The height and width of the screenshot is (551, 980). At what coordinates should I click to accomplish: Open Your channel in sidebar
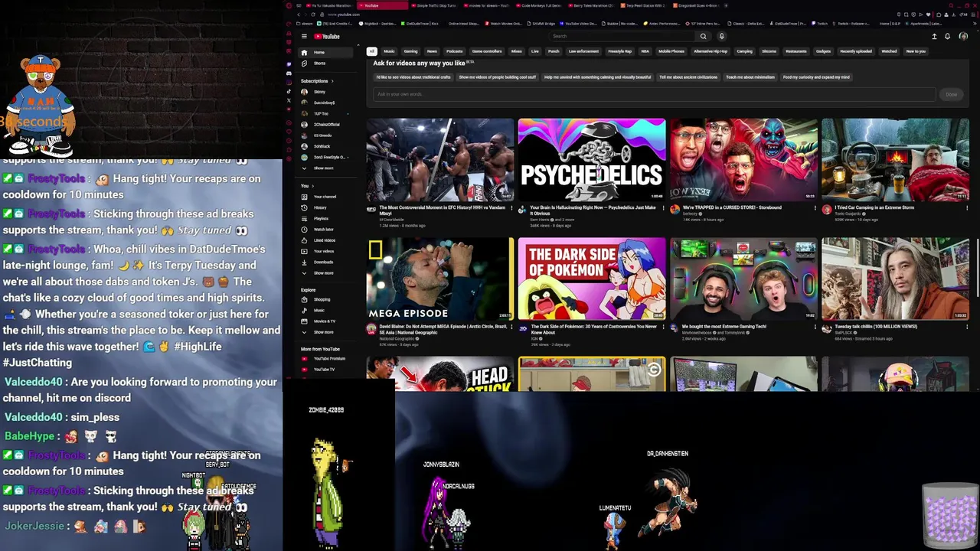325,197
